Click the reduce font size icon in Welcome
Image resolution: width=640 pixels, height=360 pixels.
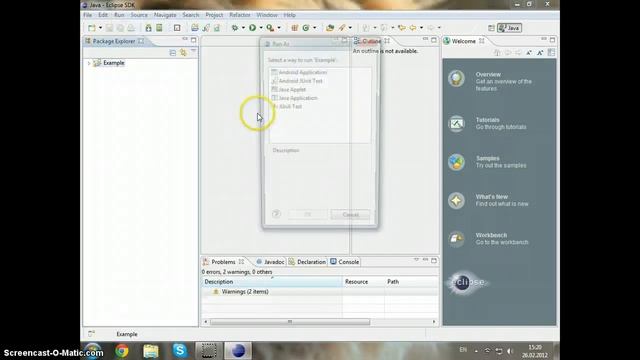[529, 53]
